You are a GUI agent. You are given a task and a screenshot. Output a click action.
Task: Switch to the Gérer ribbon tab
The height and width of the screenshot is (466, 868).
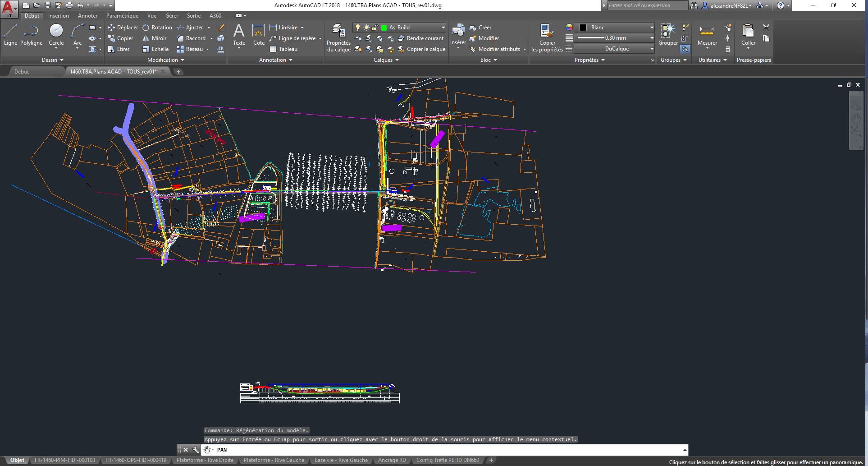[x=172, y=16]
